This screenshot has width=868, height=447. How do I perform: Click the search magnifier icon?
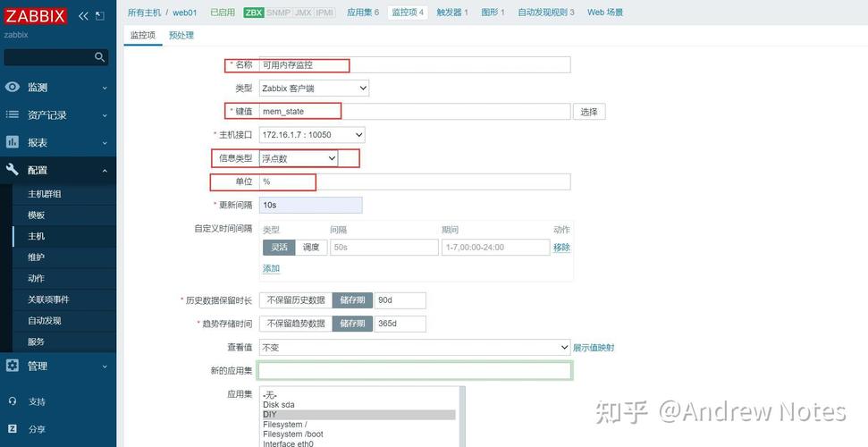click(x=99, y=57)
